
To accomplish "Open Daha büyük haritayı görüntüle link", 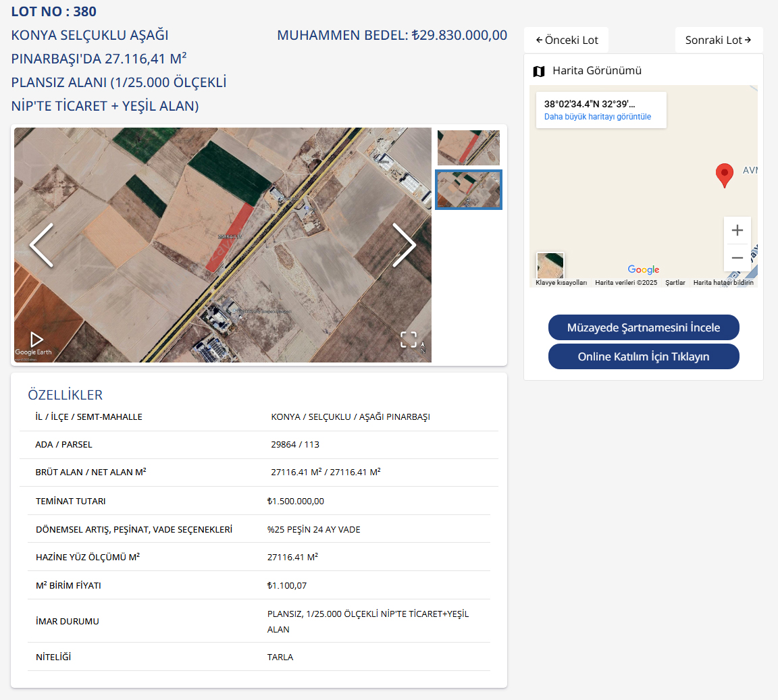I will pyautogui.click(x=598, y=117).
